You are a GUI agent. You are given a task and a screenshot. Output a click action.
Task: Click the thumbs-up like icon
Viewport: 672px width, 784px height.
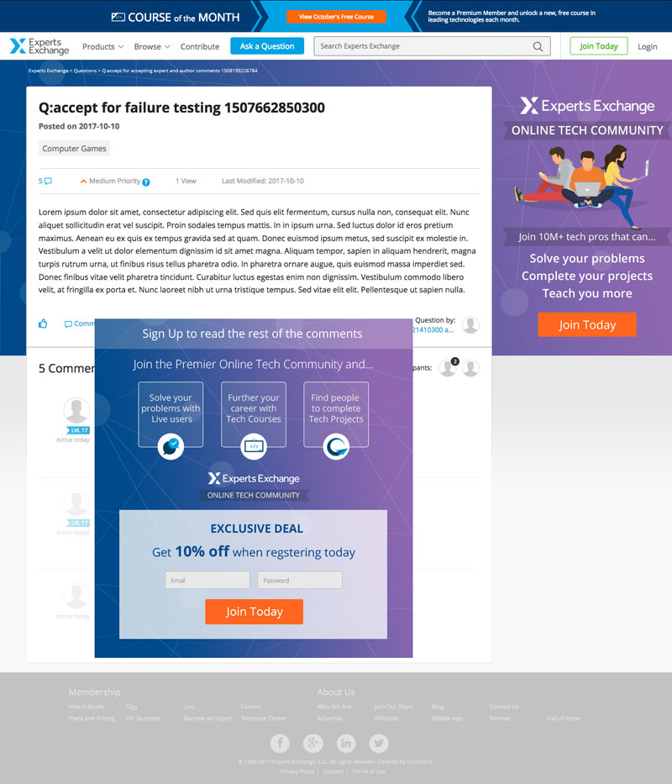click(x=43, y=324)
